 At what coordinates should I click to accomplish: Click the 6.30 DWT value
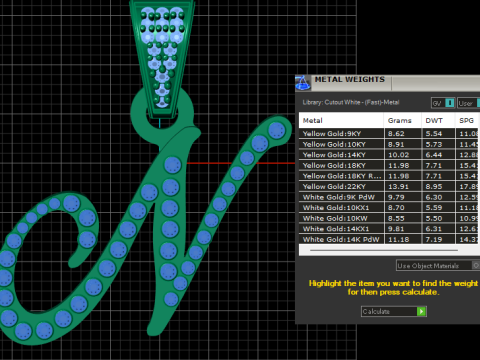[434, 197]
